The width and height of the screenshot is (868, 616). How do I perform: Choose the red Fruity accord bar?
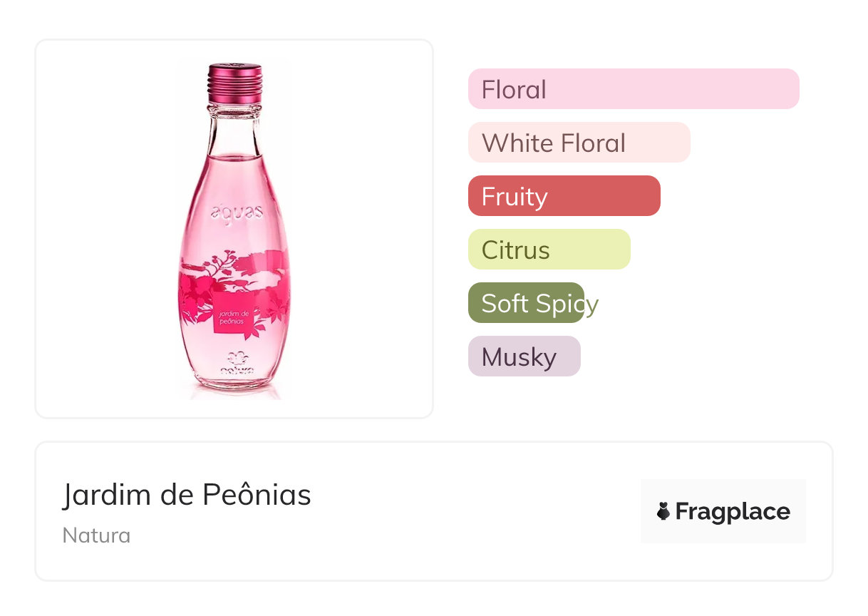(x=564, y=196)
